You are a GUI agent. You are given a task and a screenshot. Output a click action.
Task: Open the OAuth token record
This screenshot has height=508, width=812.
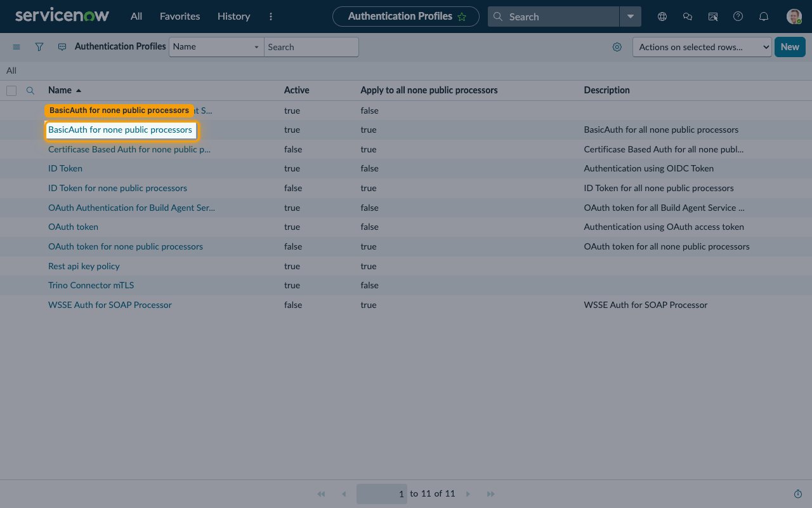[73, 227]
